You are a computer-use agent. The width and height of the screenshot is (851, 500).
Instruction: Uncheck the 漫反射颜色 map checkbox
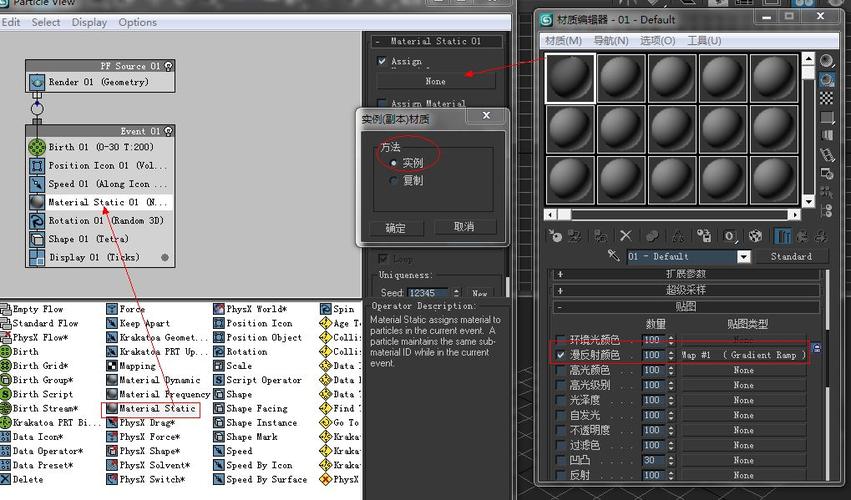(x=561, y=355)
